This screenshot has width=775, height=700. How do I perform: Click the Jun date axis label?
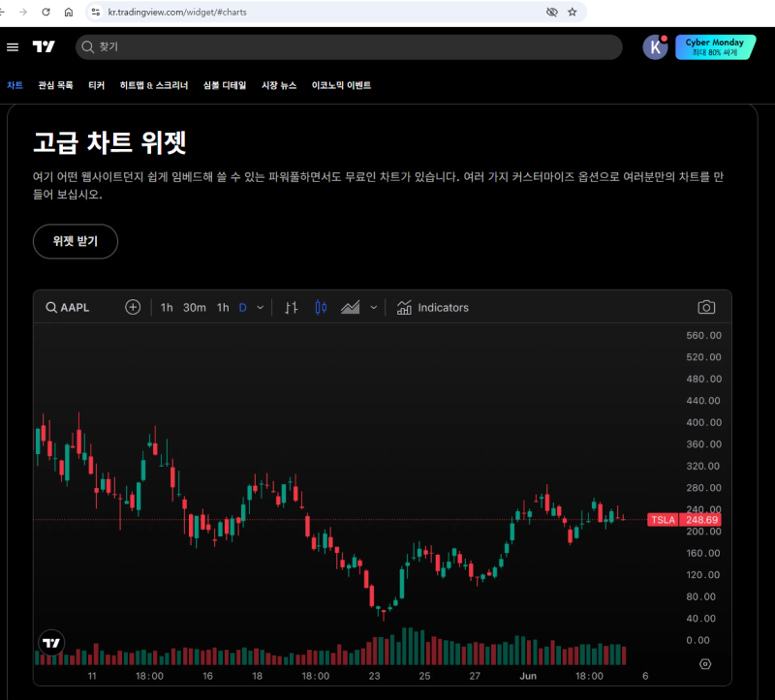[x=528, y=676]
